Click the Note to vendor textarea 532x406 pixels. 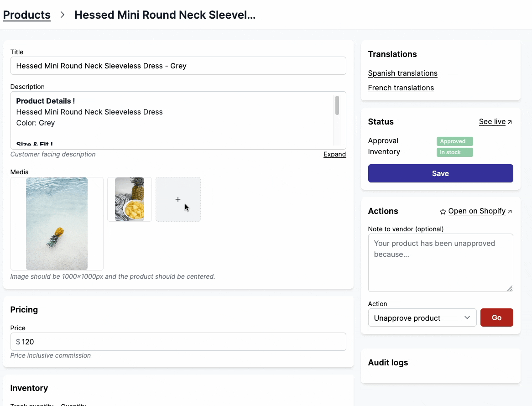point(440,262)
